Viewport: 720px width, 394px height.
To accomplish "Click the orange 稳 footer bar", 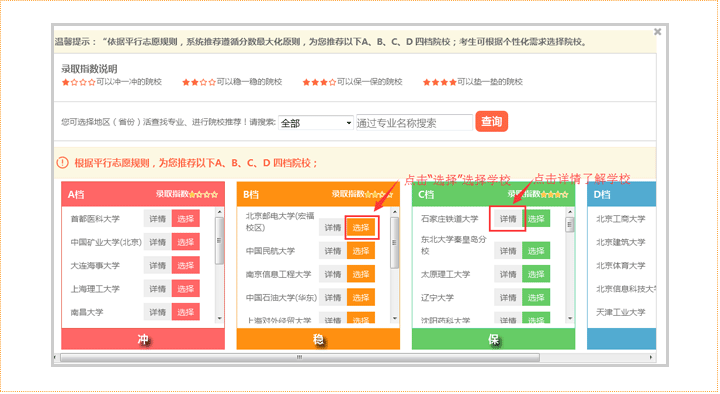I will 318,339.
